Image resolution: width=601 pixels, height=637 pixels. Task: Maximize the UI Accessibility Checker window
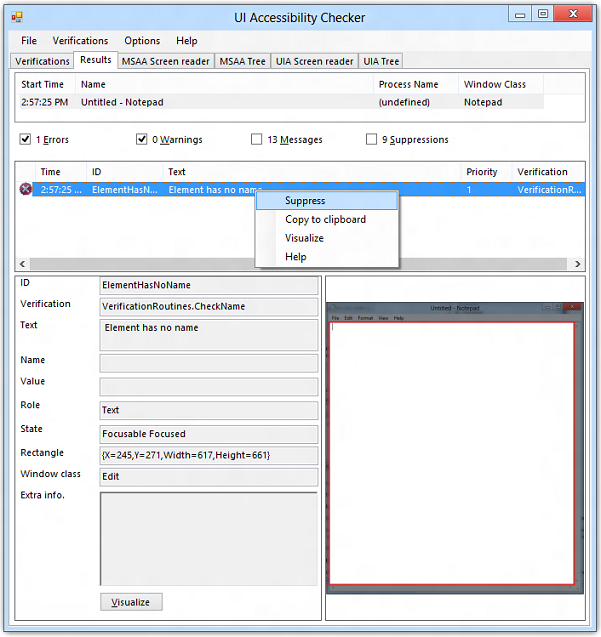tap(542, 14)
